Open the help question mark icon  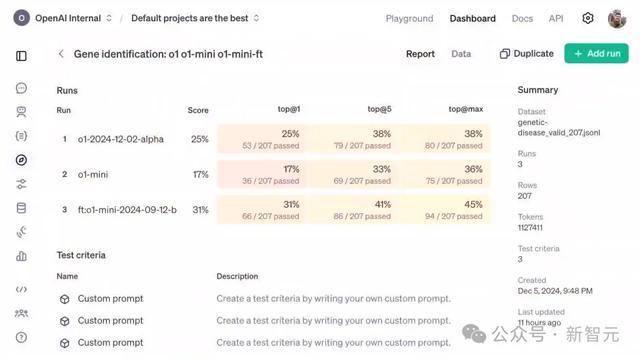[21, 337]
